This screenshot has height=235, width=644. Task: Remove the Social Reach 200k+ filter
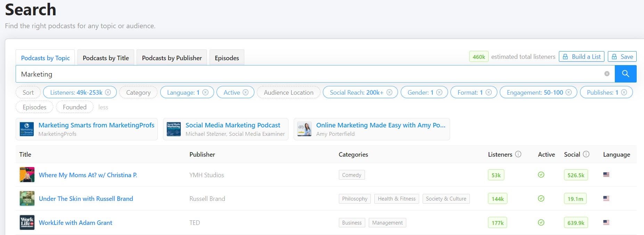(389, 92)
